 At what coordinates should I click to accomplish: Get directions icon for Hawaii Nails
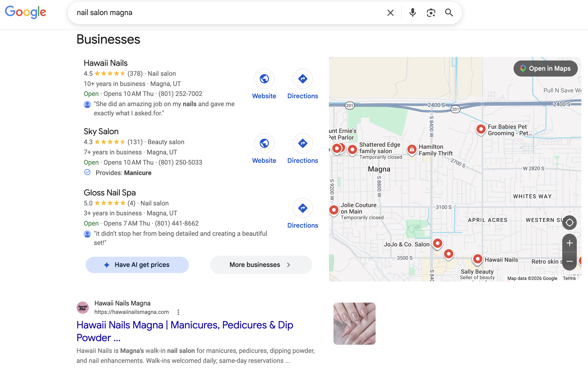(x=303, y=79)
